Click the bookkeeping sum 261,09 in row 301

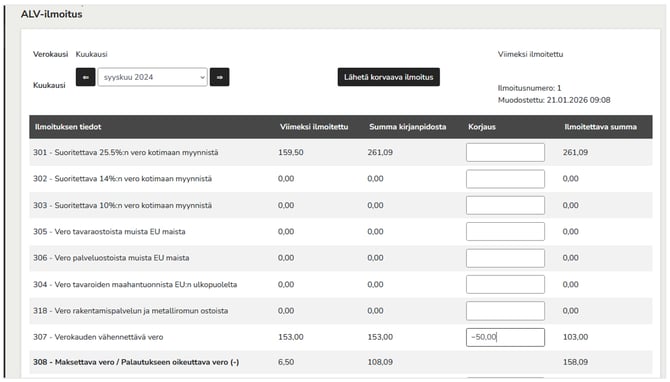[x=380, y=153]
